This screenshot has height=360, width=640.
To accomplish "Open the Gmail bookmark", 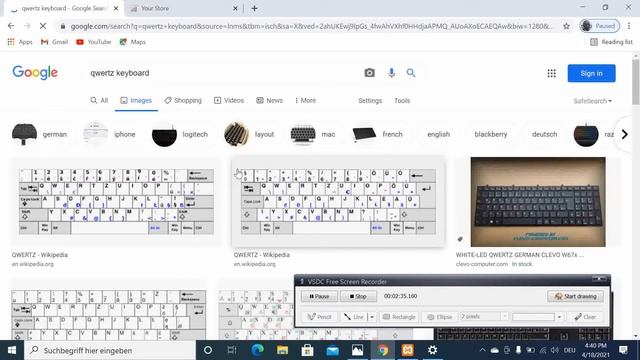I will tap(54, 42).
